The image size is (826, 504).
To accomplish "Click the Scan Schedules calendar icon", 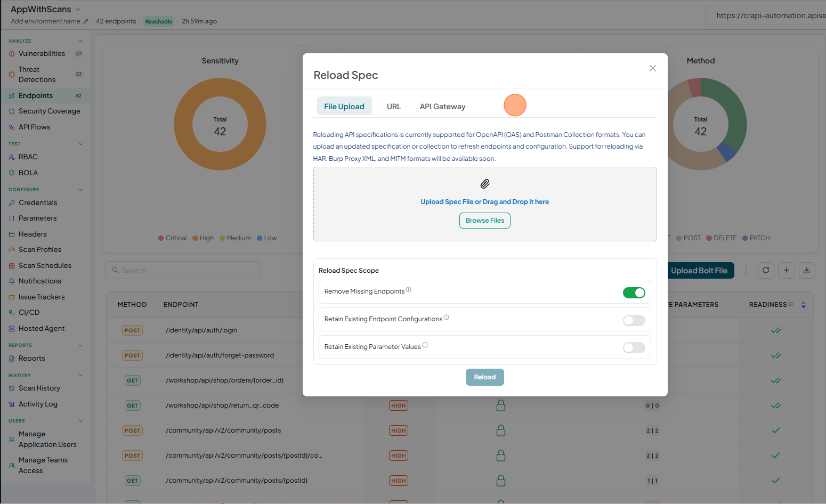I will click(x=12, y=266).
